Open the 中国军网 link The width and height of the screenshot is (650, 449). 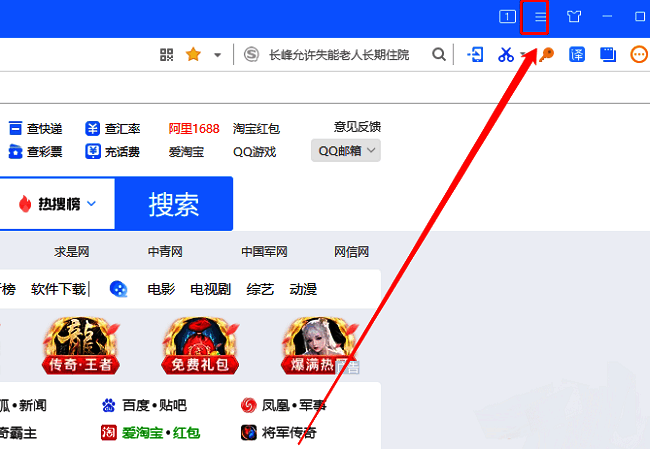[x=264, y=252]
